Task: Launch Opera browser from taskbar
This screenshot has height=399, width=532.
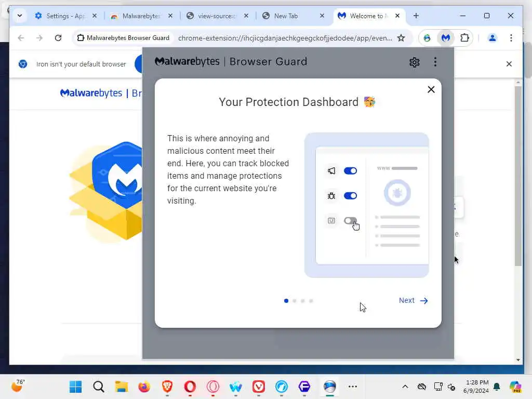Action: pyautogui.click(x=190, y=387)
